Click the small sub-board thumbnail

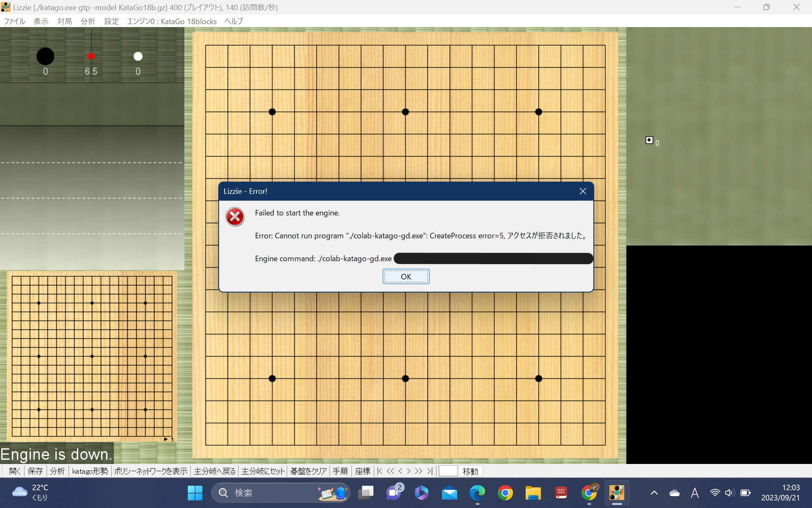[92, 356]
